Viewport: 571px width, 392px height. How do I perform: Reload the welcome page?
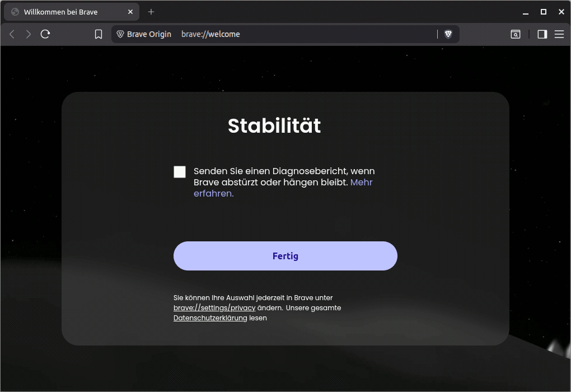45,34
